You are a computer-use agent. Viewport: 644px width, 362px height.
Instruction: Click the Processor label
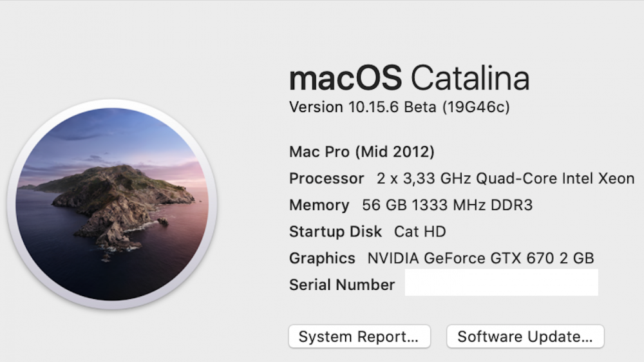click(327, 178)
